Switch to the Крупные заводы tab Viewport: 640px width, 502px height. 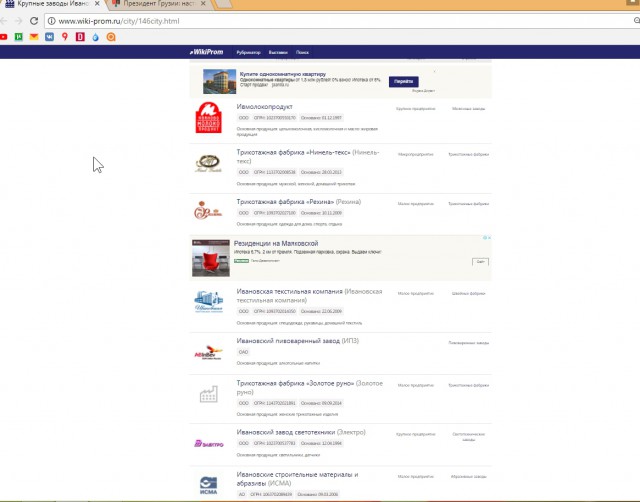coord(52,4)
